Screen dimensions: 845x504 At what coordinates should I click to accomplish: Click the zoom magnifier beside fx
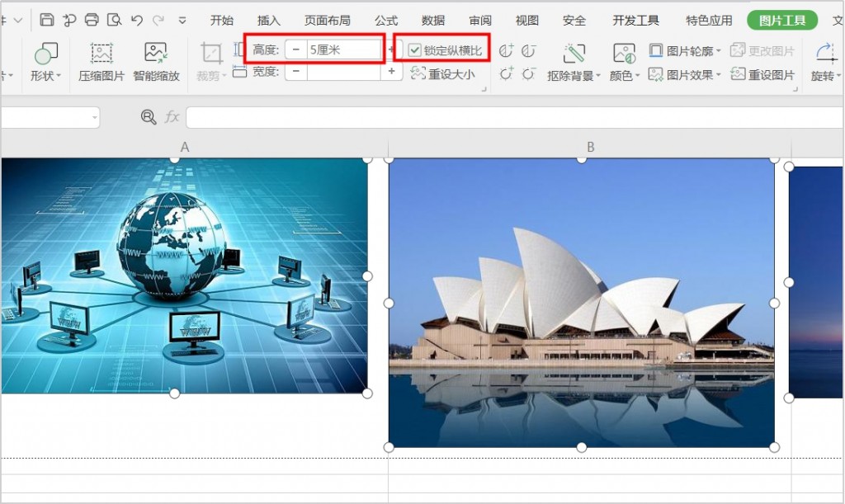149,117
